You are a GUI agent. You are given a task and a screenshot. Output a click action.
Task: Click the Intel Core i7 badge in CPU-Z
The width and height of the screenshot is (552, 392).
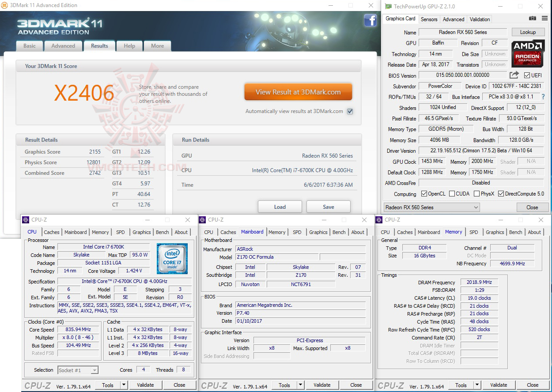click(172, 258)
